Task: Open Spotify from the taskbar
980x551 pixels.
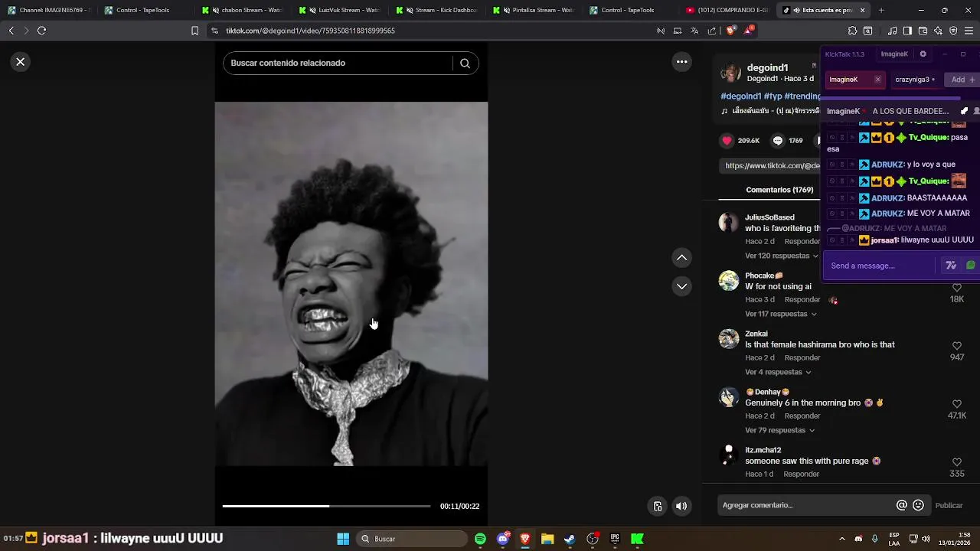Action: pyautogui.click(x=480, y=539)
